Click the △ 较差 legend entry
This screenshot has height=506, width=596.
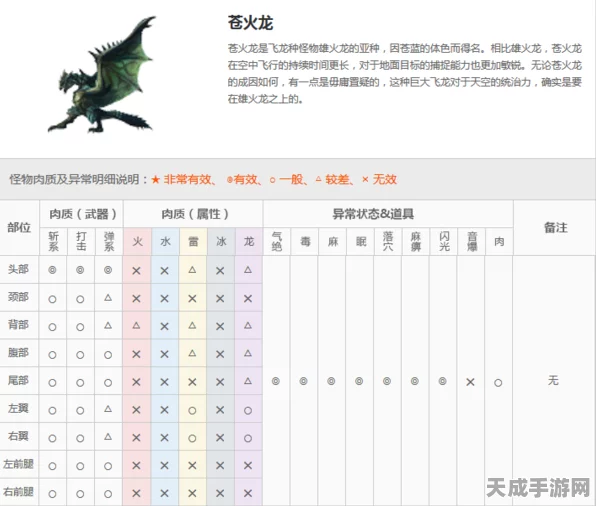click(334, 179)
